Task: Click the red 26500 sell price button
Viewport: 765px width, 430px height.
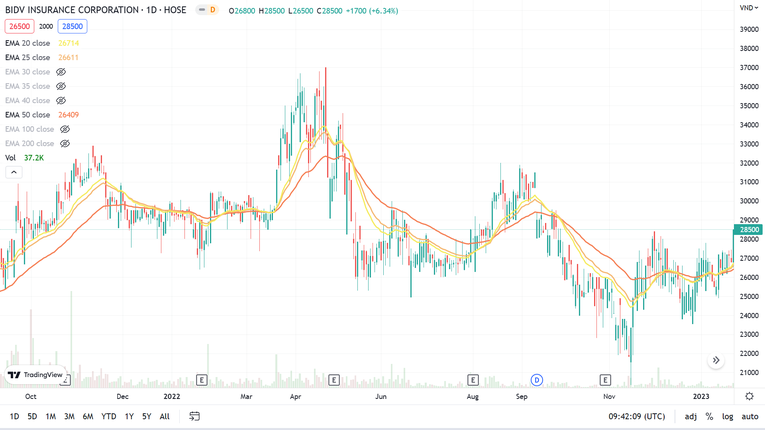Action: tap(19, 27)
